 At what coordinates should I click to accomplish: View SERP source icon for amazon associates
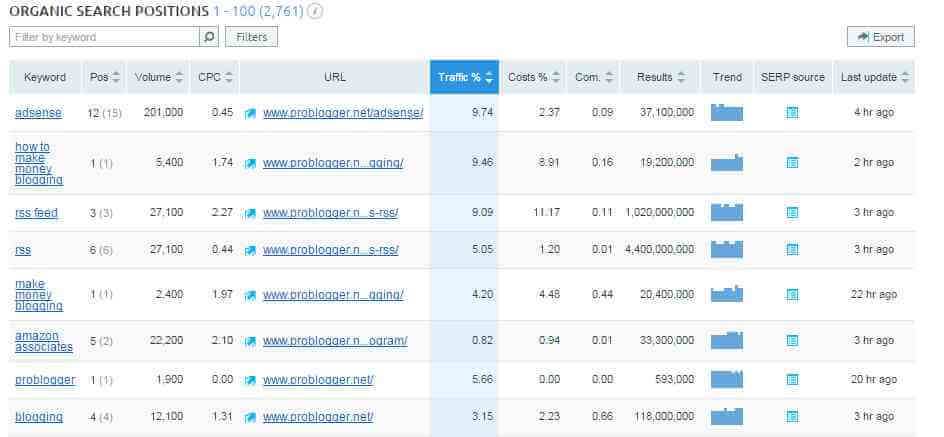[792, 341]
